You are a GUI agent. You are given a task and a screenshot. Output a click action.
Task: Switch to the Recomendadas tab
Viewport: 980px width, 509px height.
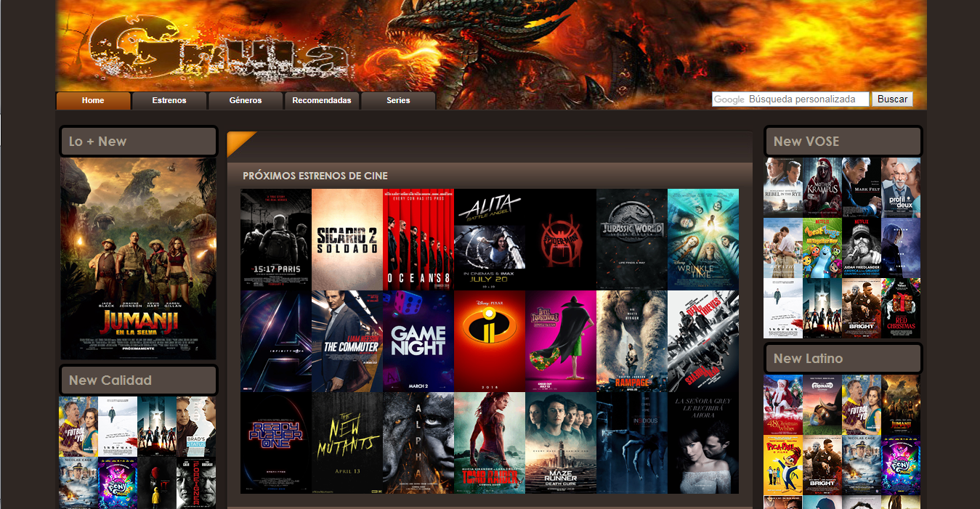click(322, 100)
